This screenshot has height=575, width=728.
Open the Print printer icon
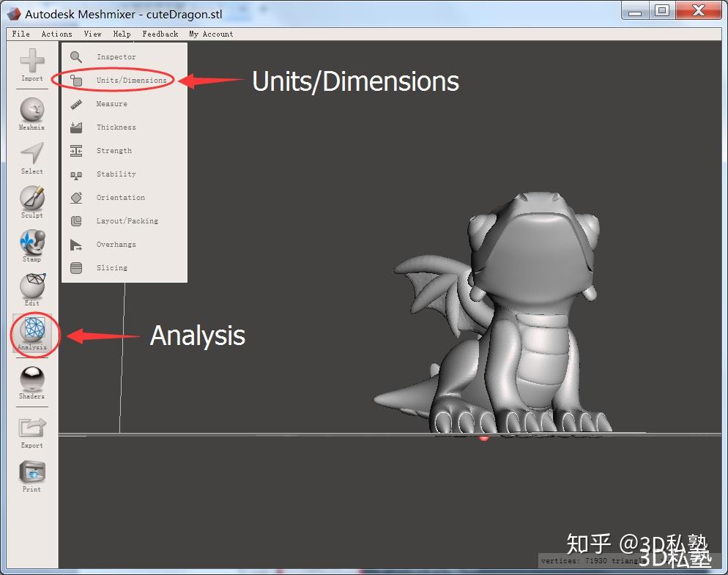pos(32,472)
